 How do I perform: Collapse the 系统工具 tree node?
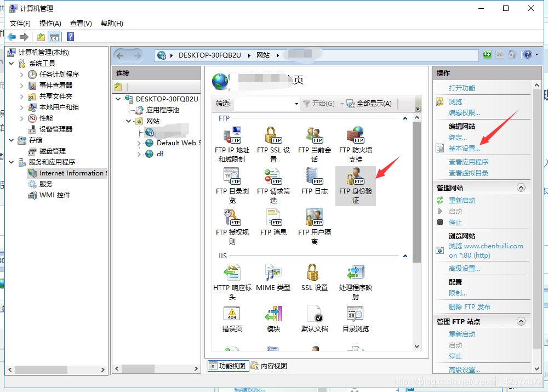(12, 63)
